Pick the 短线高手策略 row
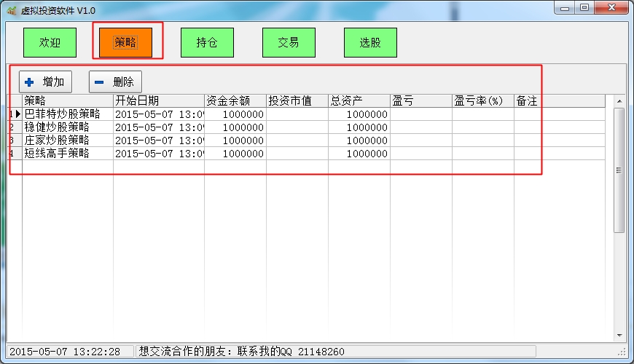Screen dimensions: 634x364 [x=67, y=154]
